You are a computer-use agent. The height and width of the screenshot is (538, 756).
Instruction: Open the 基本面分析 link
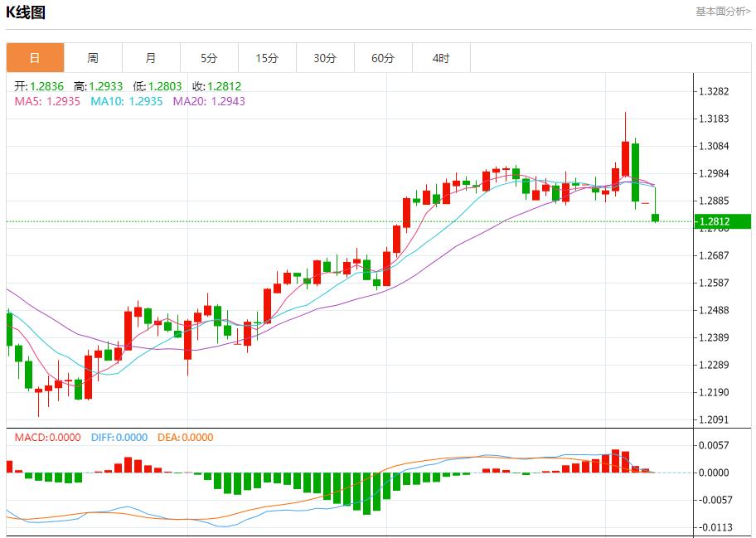point(723,12)
